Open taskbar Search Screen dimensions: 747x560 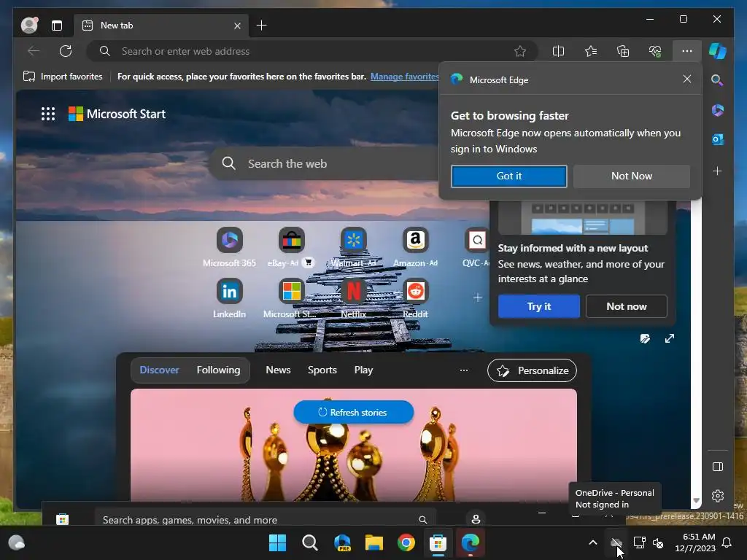point(309,542)
